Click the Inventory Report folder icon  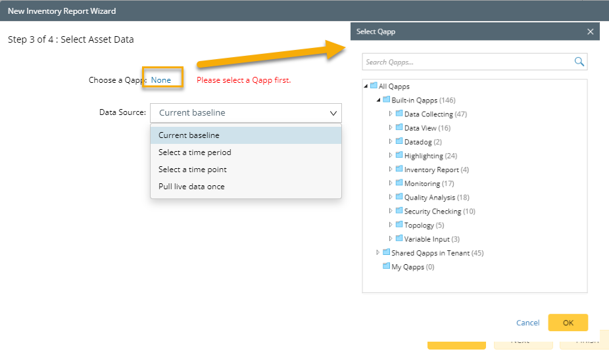coord(399,170)
